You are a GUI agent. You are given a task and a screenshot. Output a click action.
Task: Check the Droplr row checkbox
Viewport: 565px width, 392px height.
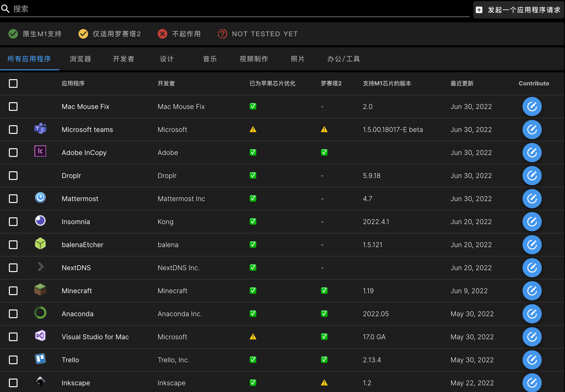[13, 176]
